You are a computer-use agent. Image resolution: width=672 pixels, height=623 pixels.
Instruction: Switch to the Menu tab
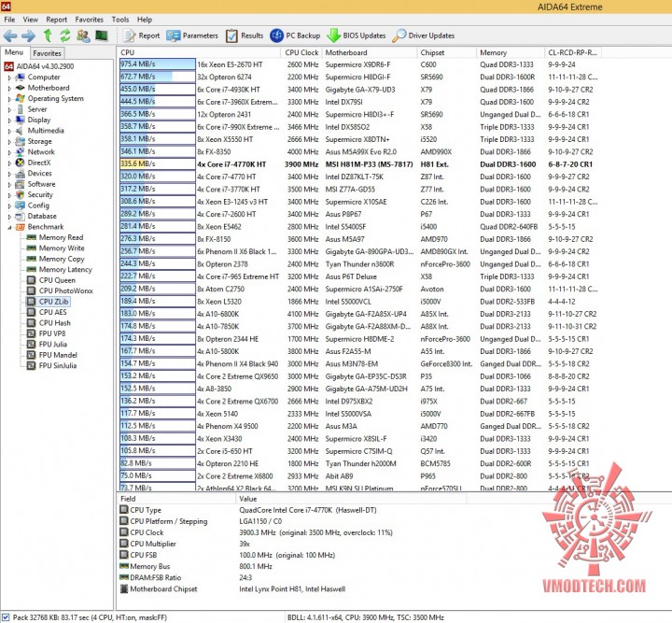click(14, 52)
